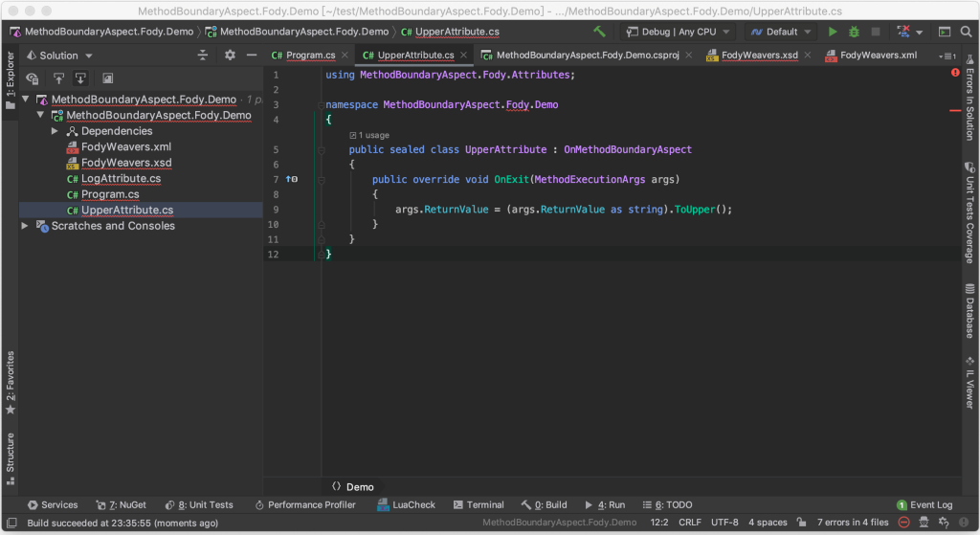Hide the Solution explorer panel with minus icon

[252, 55]
